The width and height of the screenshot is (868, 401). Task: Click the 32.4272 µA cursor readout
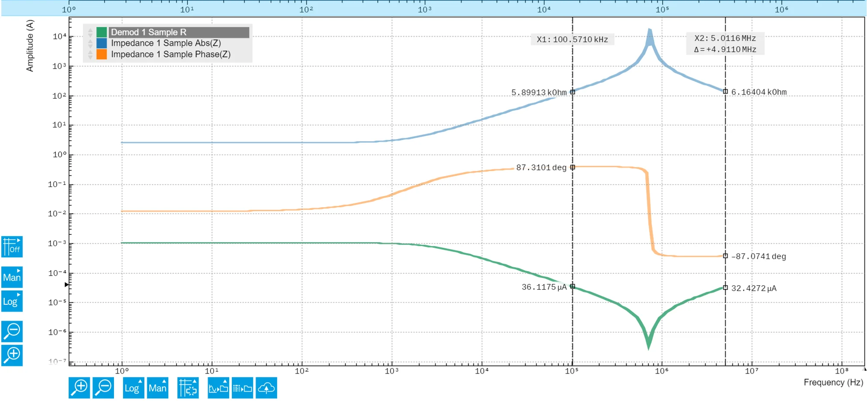point(754,288)
